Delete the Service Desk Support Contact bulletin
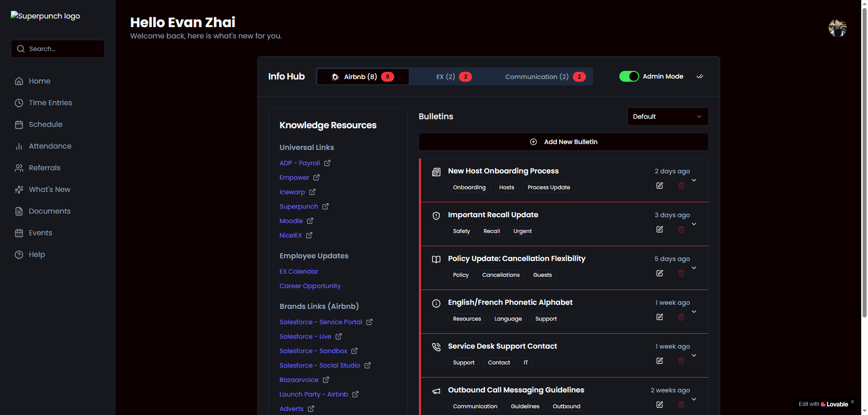This screenshot has width=868, height=415. pos(681,361)
